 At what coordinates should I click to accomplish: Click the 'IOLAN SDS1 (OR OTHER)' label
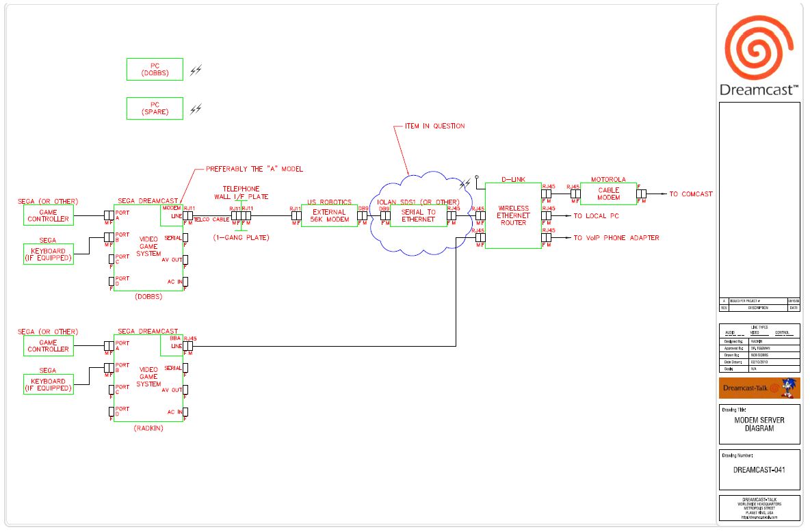[418, 202]
